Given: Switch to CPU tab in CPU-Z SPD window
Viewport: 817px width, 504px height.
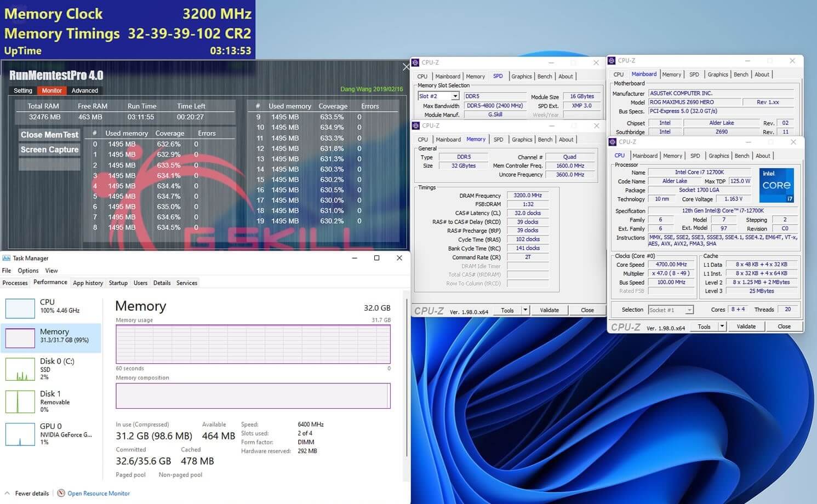Looking at the screenshot, I should (x=422, y=77).
